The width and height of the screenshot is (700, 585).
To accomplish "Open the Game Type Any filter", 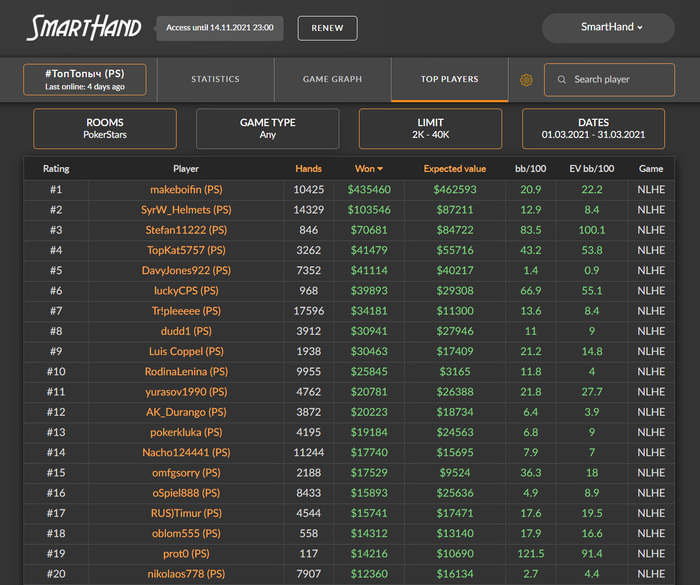I will tap(267, 129).
